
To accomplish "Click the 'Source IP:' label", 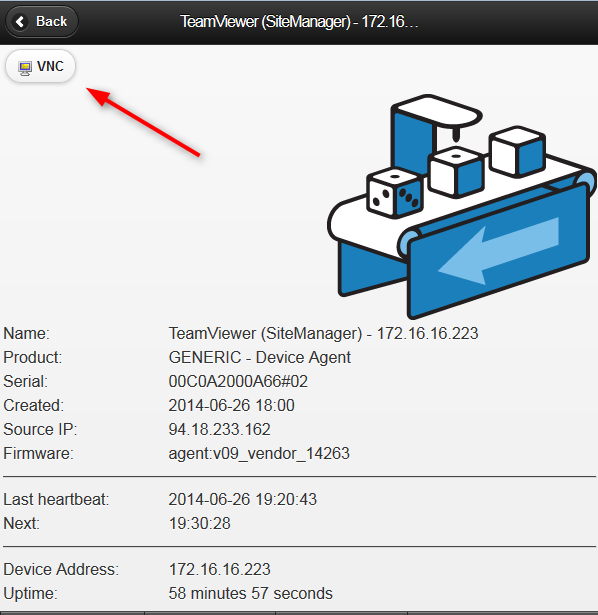I will click(40, 429).
